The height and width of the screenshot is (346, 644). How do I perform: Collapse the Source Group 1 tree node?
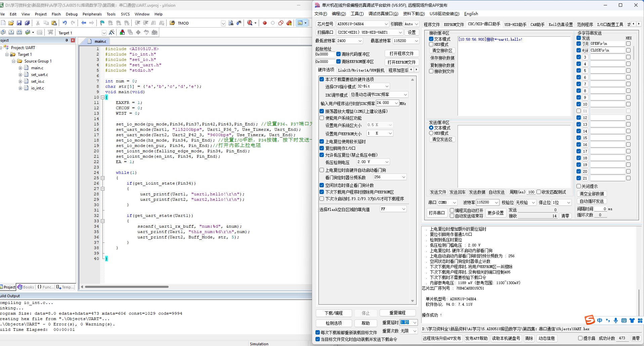pos(14,61)
